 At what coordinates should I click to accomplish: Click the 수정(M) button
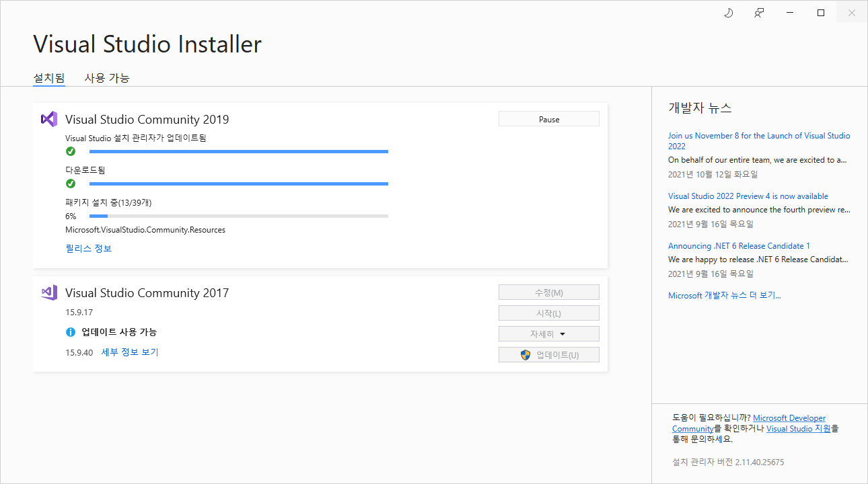click(549, 292)
